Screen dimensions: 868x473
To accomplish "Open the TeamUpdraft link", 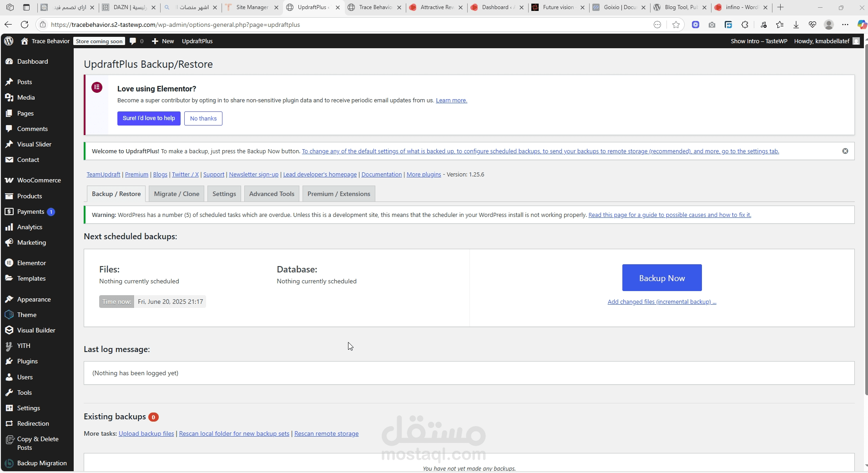I will coord(103,174).
